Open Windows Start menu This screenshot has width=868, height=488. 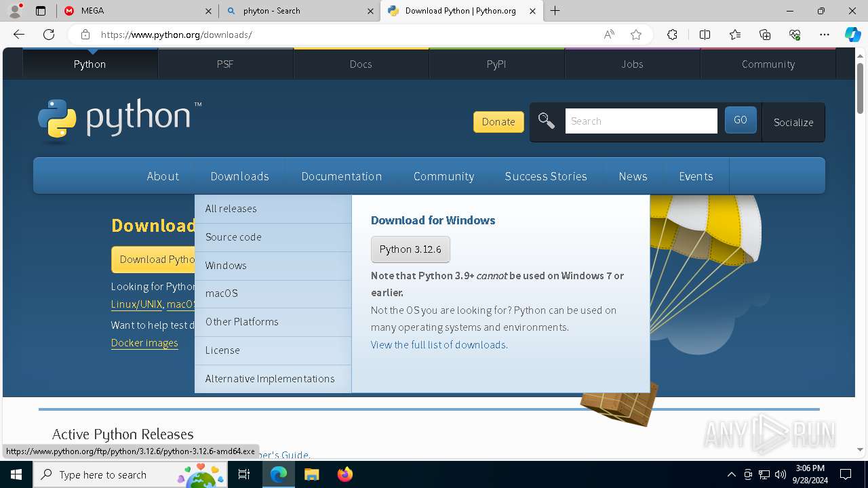pyautogui.click(x=16, y=474)
